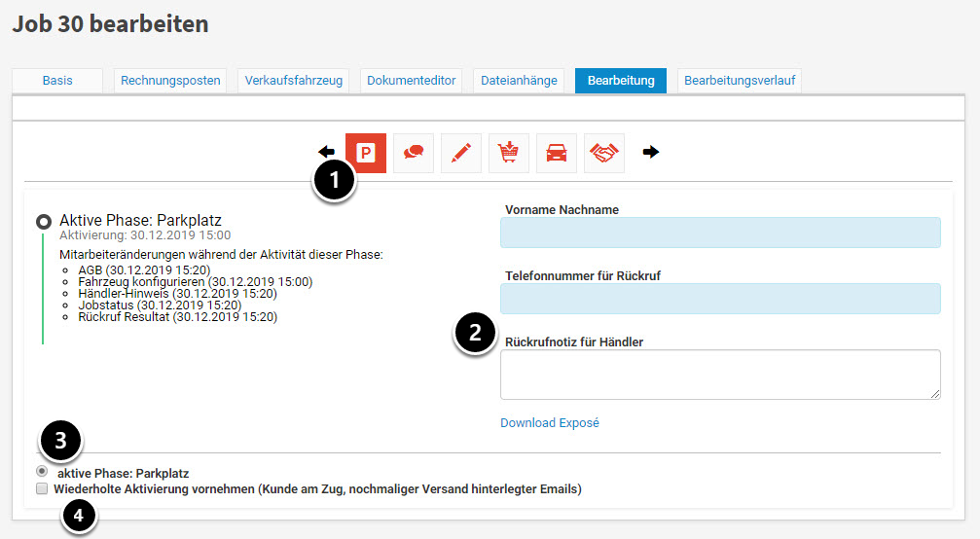Enable 'Wiederholte Aktivierung vornehmen' checkbox
The width and height of the screenshot is (980, 539).
(x=42, y=489)
